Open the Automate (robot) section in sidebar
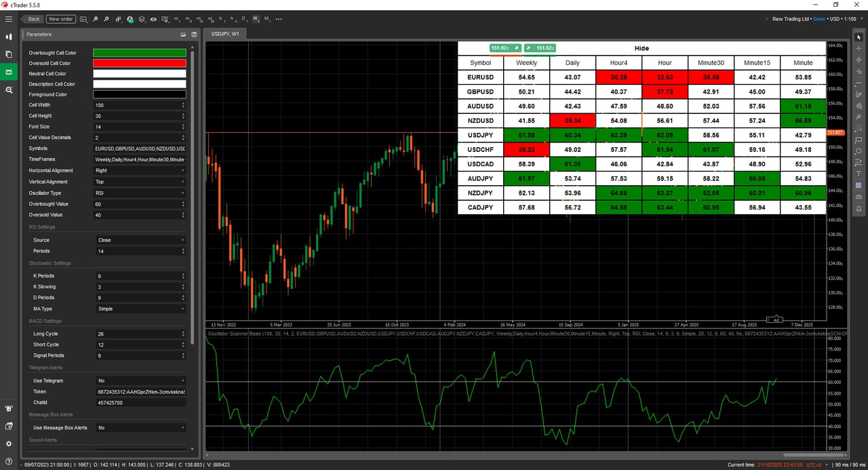 pos(9,72)
